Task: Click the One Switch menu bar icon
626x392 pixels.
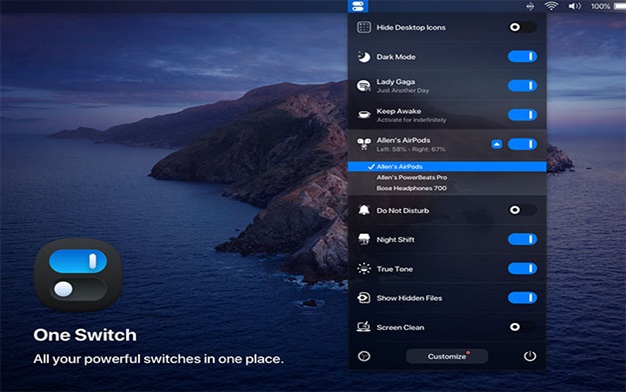Action: [x=358, y=6]
